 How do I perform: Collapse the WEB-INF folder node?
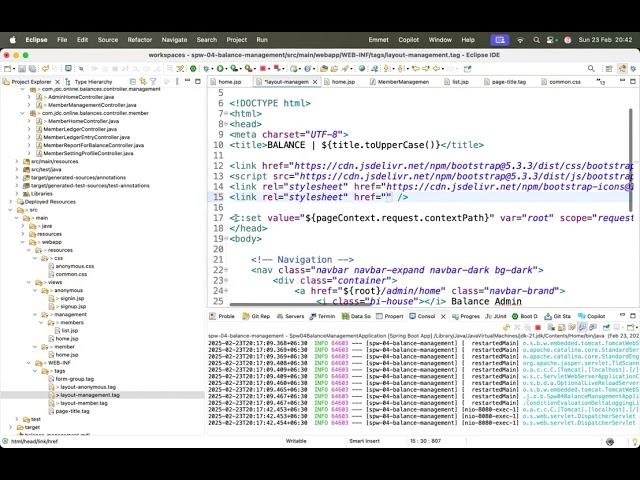29,363
